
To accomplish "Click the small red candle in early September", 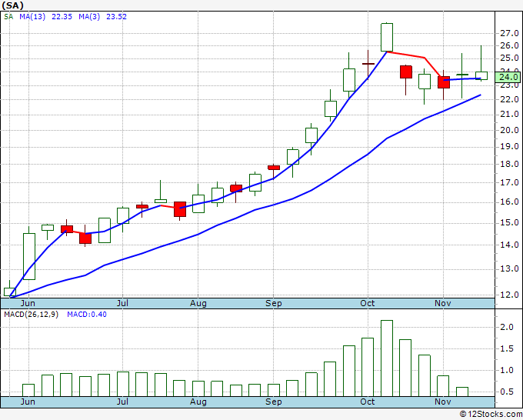I will click(274, 167).
